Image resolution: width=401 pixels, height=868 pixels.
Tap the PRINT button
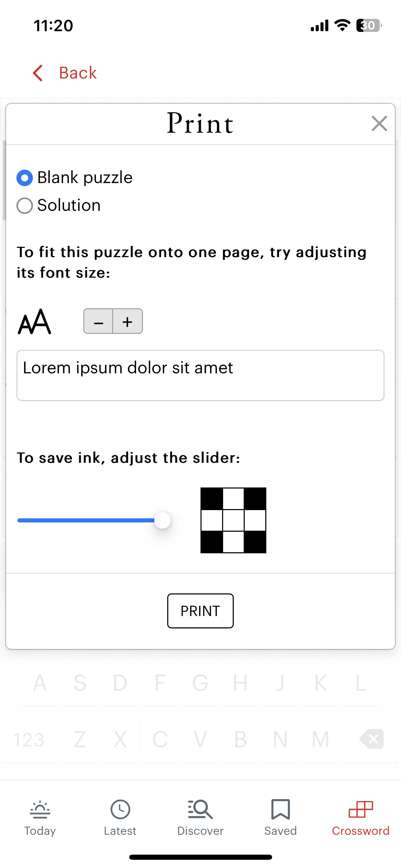[200, 611]
